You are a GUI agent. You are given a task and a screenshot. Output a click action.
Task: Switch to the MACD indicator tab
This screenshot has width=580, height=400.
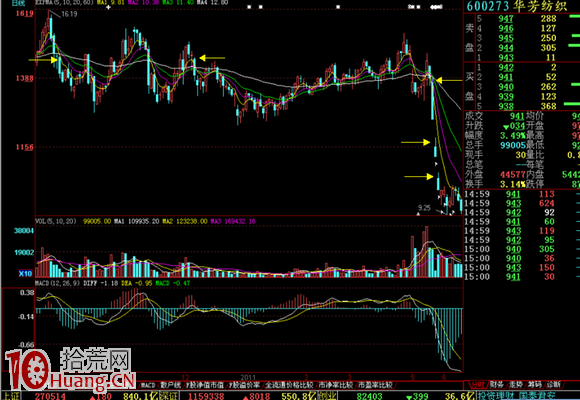click(x=148, y=386)
